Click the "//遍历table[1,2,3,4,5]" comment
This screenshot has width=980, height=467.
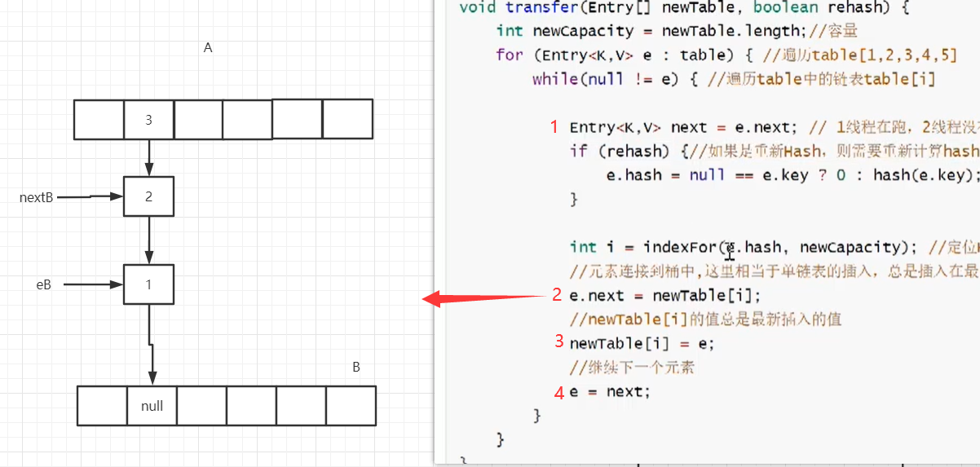(859, 55)
